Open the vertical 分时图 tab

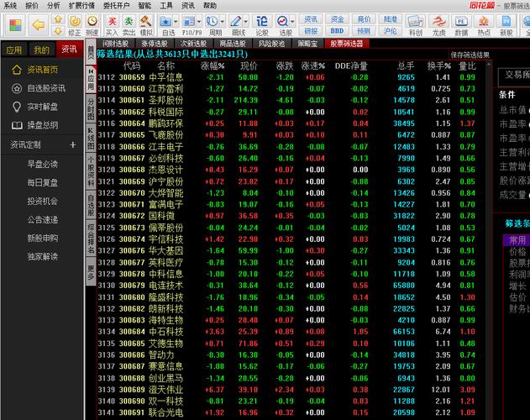(91, 109)
